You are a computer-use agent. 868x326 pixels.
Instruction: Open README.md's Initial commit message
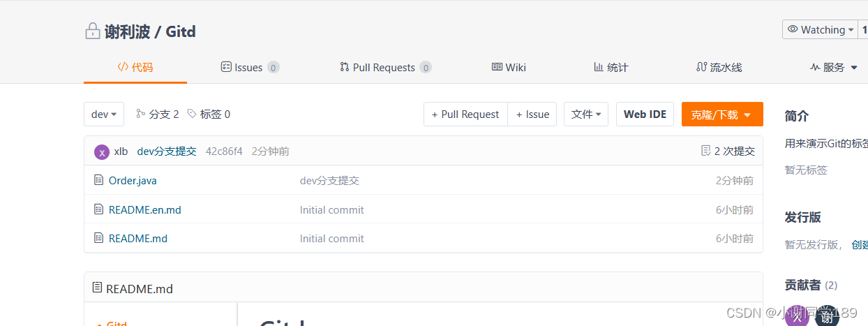point(332,239)
